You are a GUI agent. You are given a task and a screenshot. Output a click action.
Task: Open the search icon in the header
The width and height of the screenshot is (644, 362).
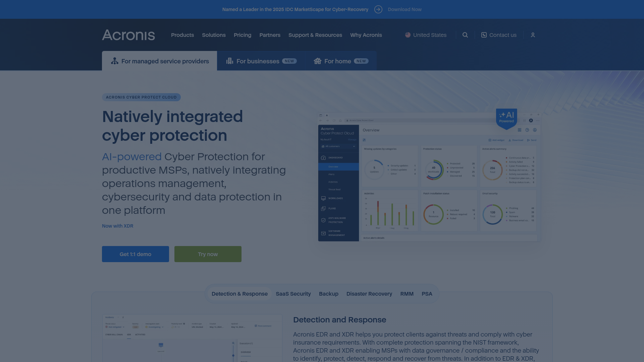coord(465,35)
